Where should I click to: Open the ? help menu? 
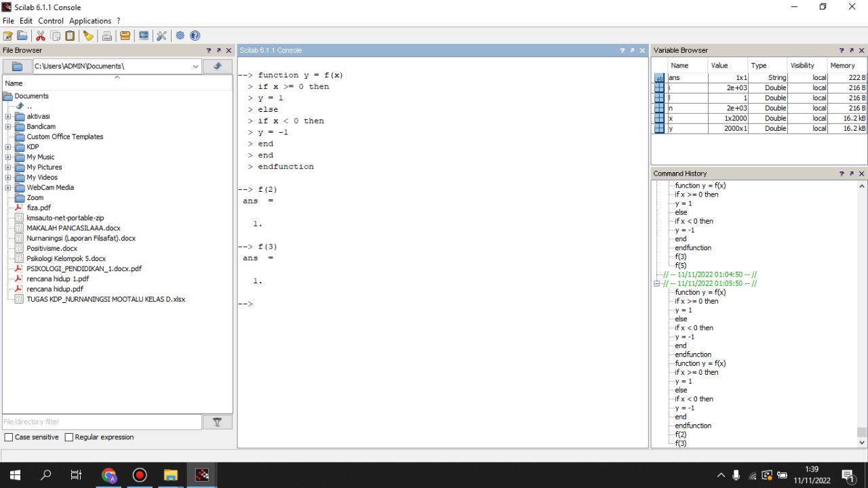coord(118,21)
